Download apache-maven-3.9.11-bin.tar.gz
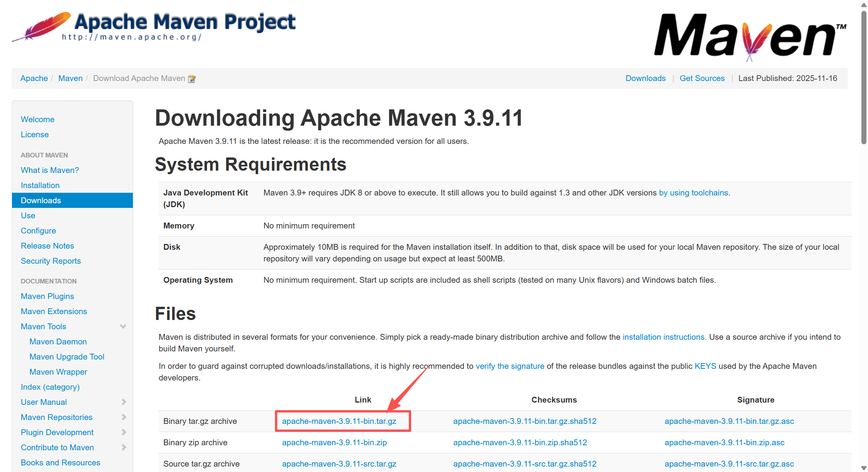 (x=339, y=421)
